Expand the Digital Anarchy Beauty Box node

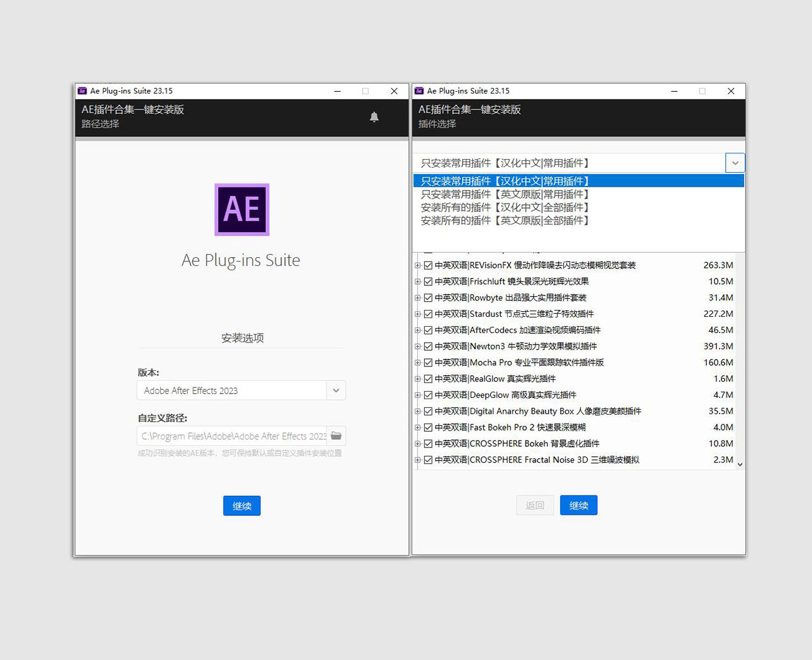pyautogui.click(x=417, y=411)
